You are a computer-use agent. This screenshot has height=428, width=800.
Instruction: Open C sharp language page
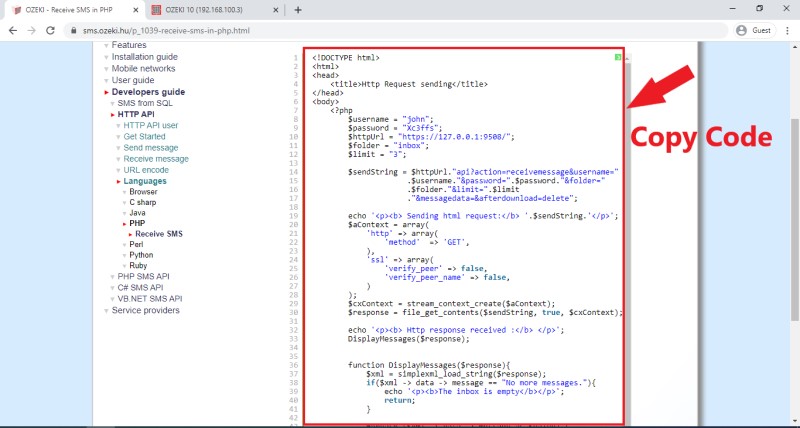click(143, 202)
